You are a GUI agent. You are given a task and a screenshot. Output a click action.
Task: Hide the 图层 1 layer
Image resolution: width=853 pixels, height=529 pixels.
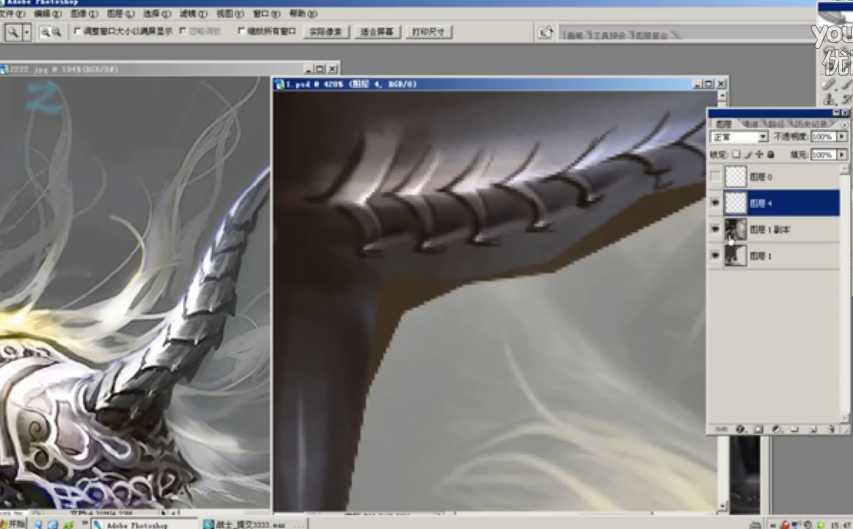(715, 255)
